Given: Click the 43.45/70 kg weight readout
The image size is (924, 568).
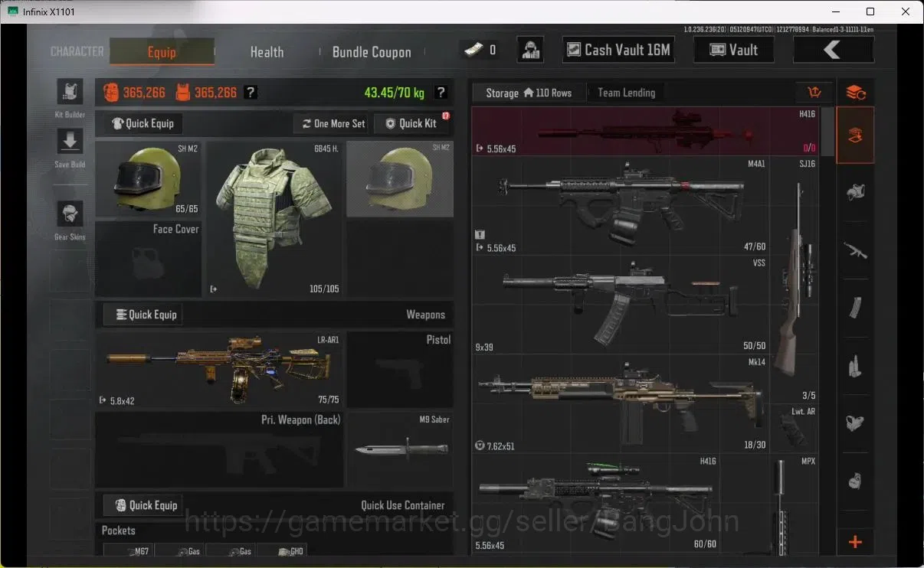Looking at the screenshot, I should pyautogui.click(x=394, y=93).
